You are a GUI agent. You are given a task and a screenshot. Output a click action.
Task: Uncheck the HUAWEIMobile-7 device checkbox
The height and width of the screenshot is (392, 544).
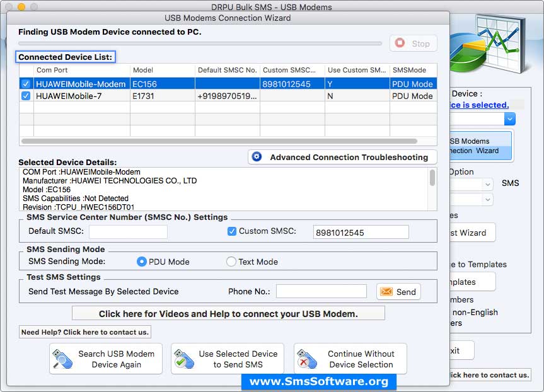(26, 96)
